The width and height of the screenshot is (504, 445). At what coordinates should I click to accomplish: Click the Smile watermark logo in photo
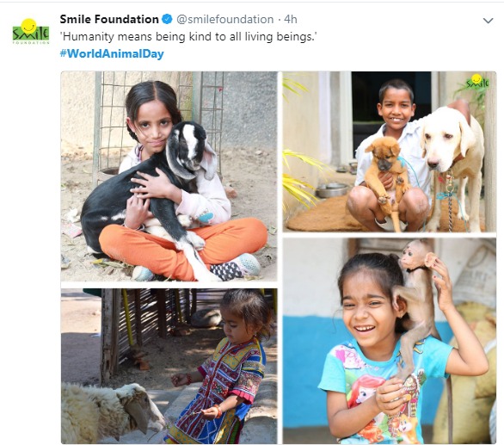477,82
